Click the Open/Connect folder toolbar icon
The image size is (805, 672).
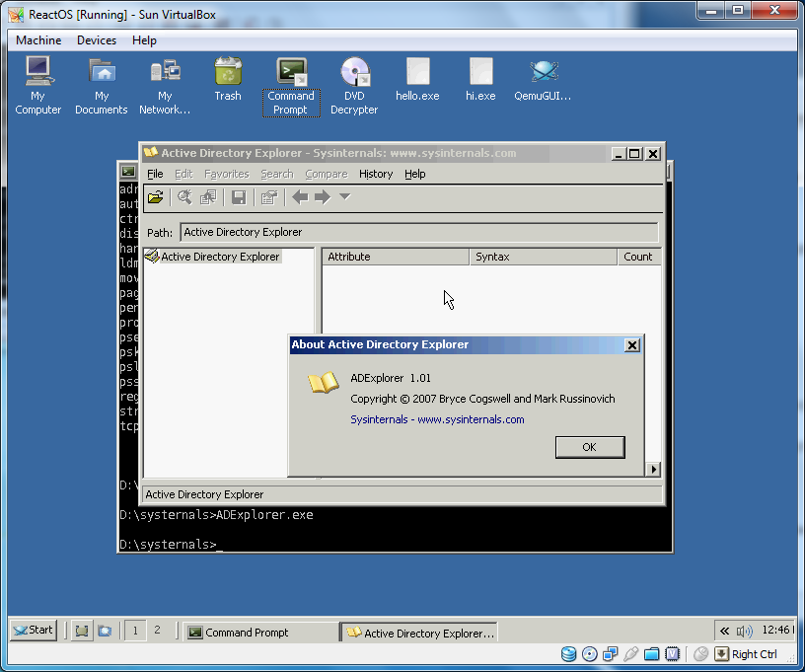point(156,197)
